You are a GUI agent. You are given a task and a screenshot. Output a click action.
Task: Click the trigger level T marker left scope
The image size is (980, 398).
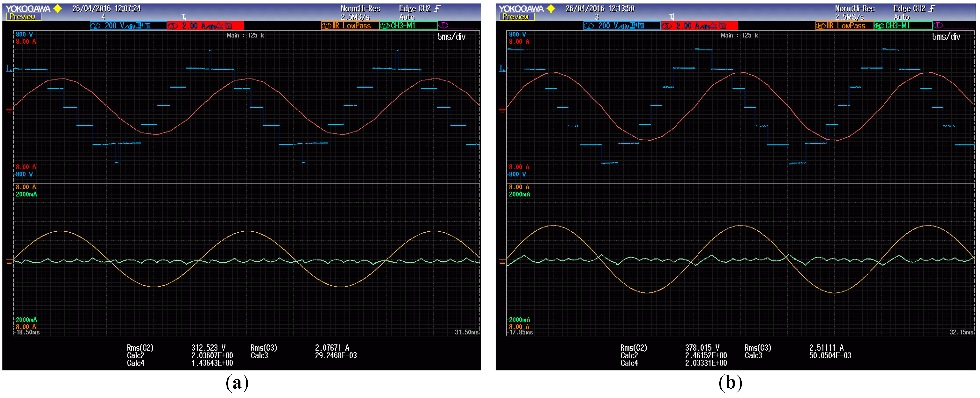coord(8,69)
